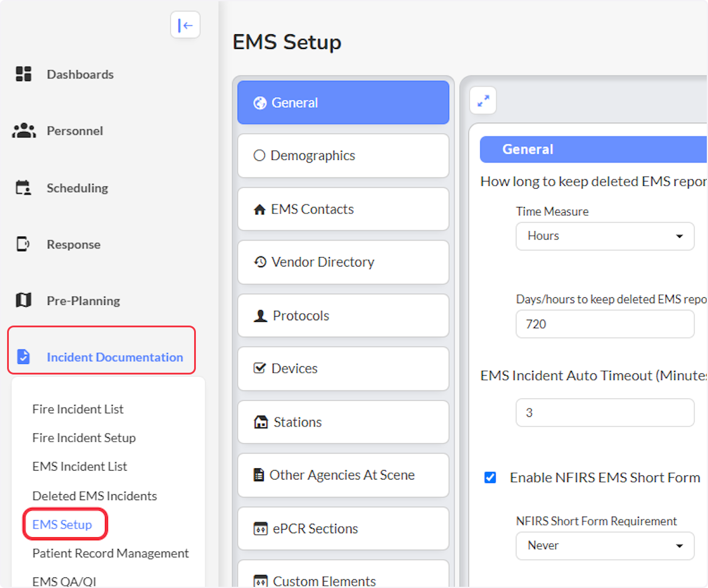Select the Custom Elements tab
Screen dimensions: 708x588
343,574
